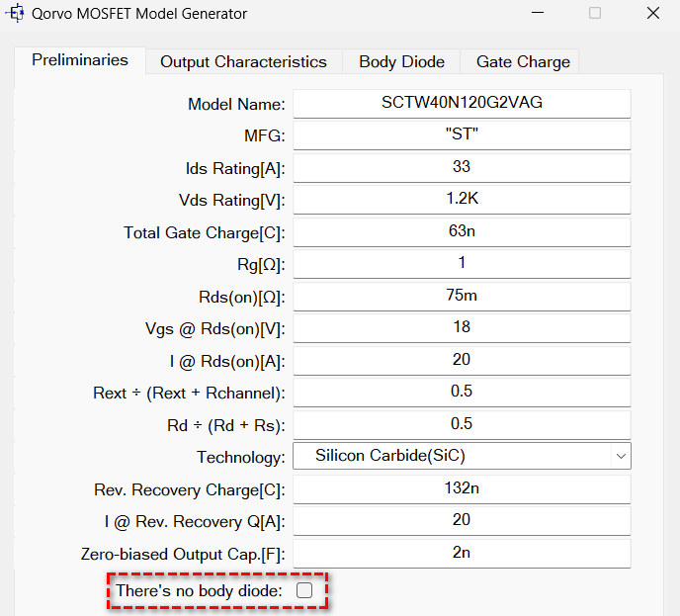This screenshot has width=680, height=616.
Task: Open the Body Diode tab
Action: [x=401, y=61]
